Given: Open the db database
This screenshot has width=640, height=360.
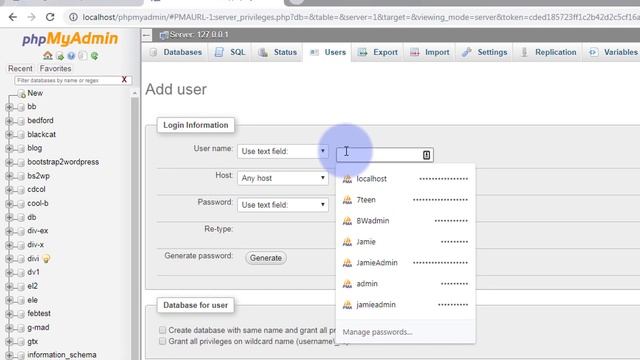Looking at the screenshot, I should tap(32, 217).
